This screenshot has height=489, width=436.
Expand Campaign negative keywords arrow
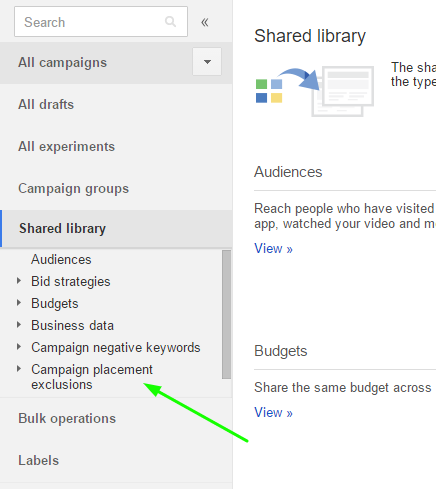pos(19,347)
